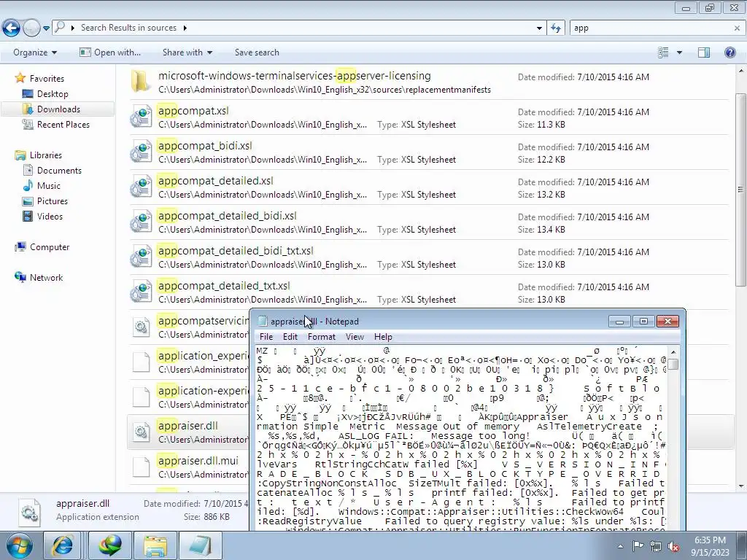747x560 pixels.
Task: Clear the search box with the X icon
Action: (737, 28)
